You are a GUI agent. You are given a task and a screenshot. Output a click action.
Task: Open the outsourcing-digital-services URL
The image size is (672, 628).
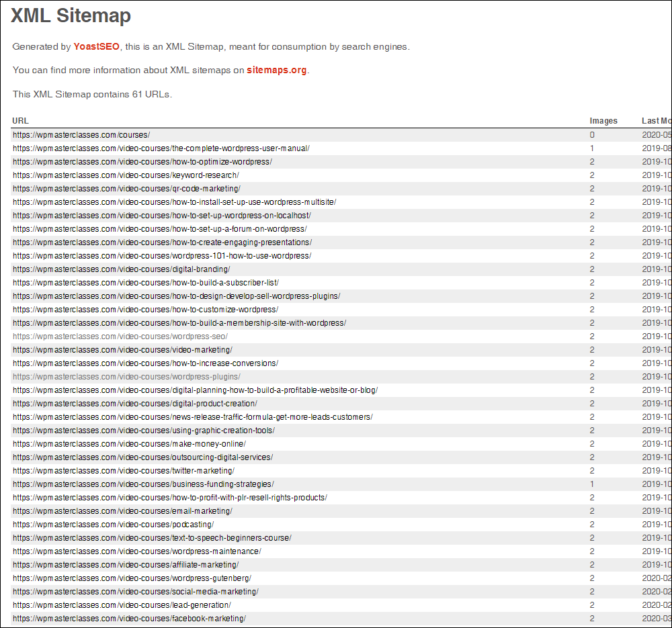coord(142,457)
